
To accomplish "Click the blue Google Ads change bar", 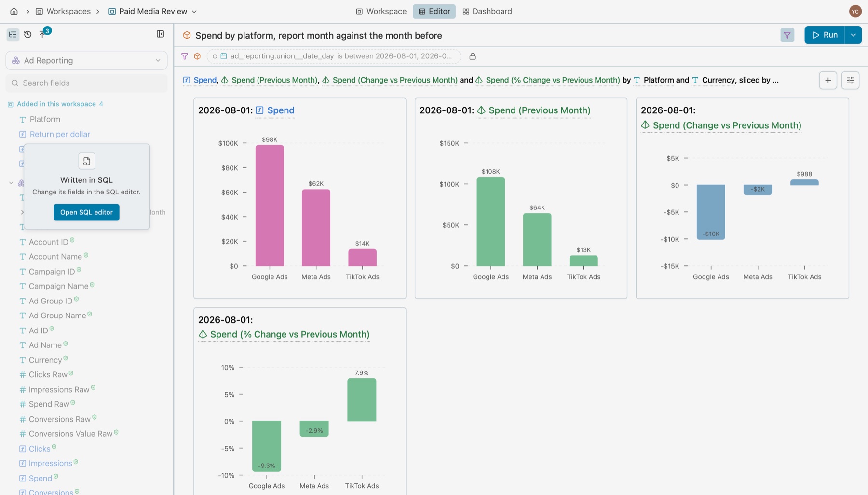I will coord(711,212).
